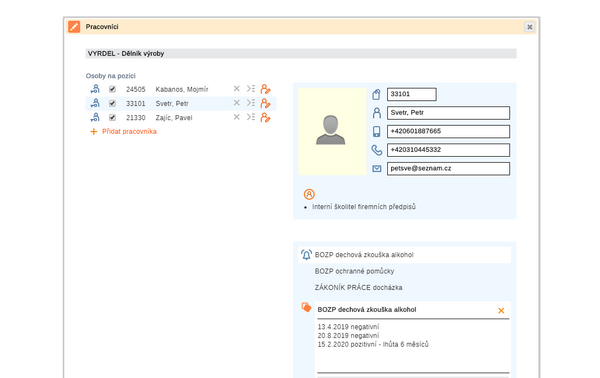This screenshot has width=600, height=378.
Task: Select BOZP ochranné pomůcky entry
Action: coord(354,271)
